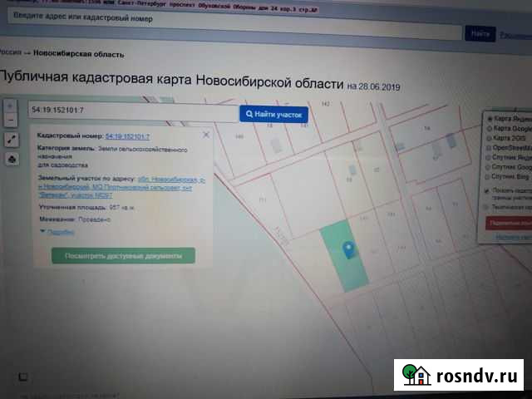Select the Спутник Яндекс radio option
532x399 pixels.
click(488, 157)
